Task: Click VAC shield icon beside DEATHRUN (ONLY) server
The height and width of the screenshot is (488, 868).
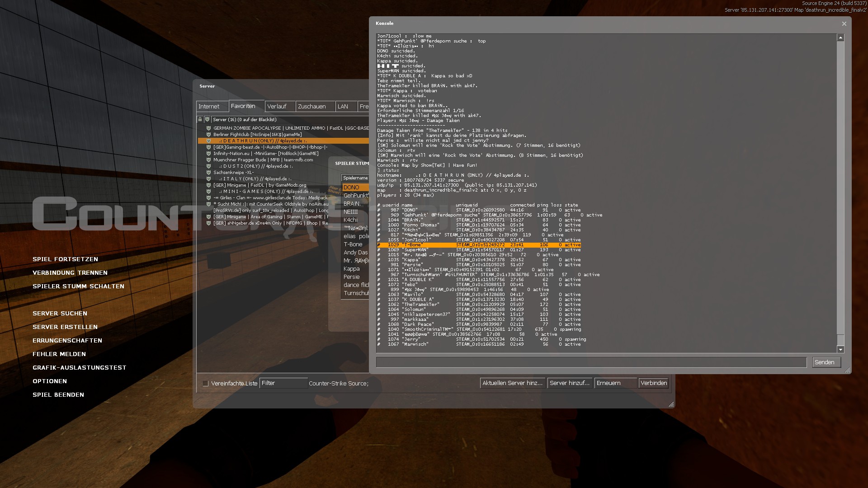Action: pyautogui.click(x=208, y=141)
